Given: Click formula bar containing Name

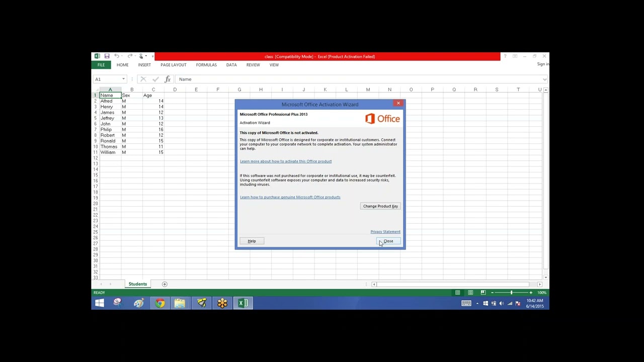Looking at the screenshot, I should coord(358,79).
